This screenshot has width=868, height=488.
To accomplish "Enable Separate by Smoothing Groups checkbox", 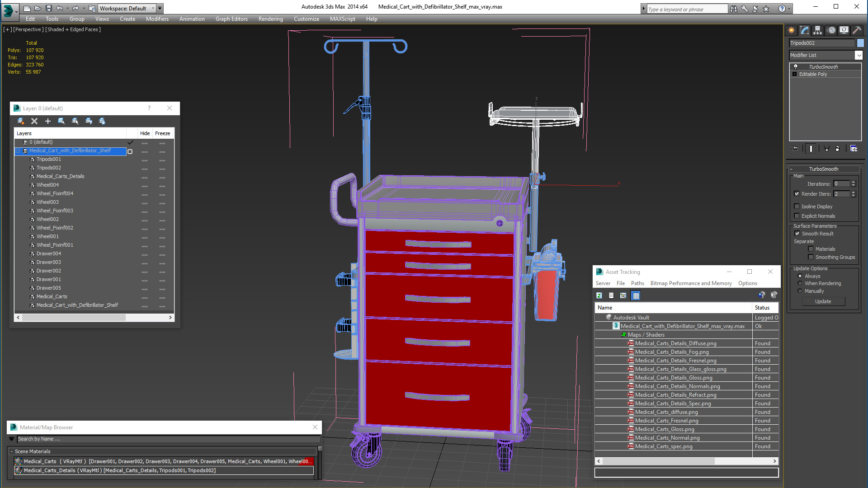I will [811, 257].
